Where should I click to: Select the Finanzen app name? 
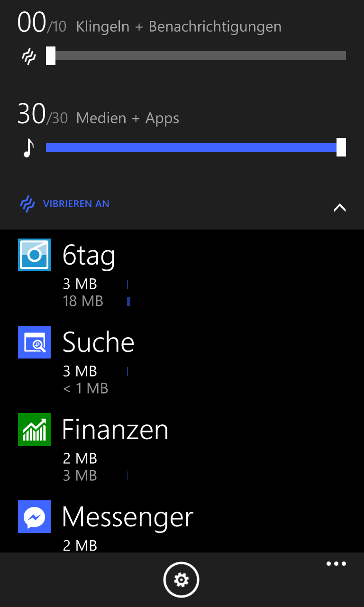[115, 430]
